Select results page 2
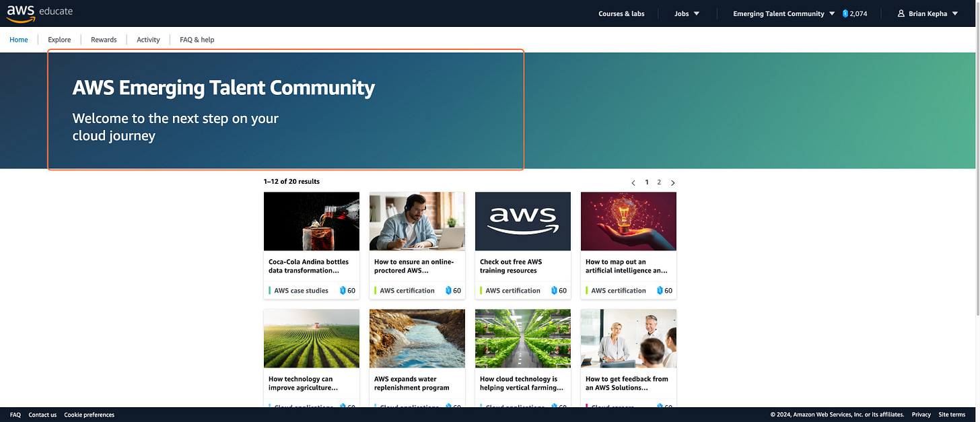 [659, 182]
